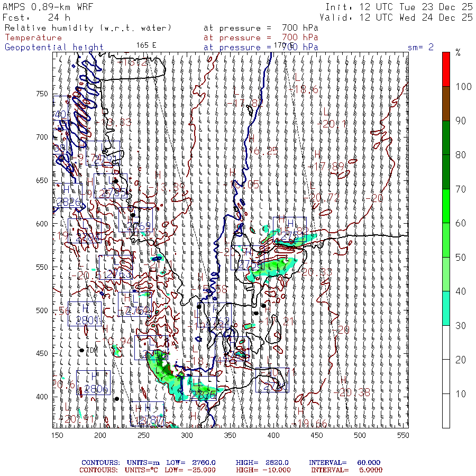Click the blue 'UNITS=m' contour footer text
The width and height of the screenshot is (476, 476).
point(143,463)
